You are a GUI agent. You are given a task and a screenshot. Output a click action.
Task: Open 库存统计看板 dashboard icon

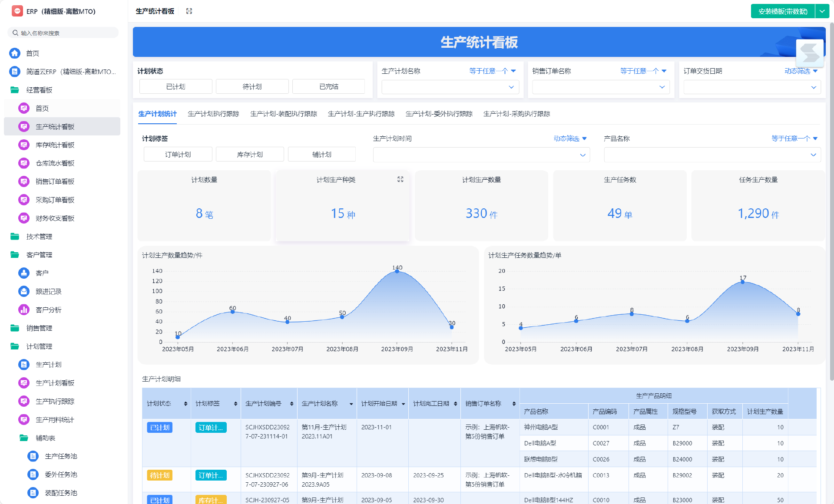[x=24, y=145]
